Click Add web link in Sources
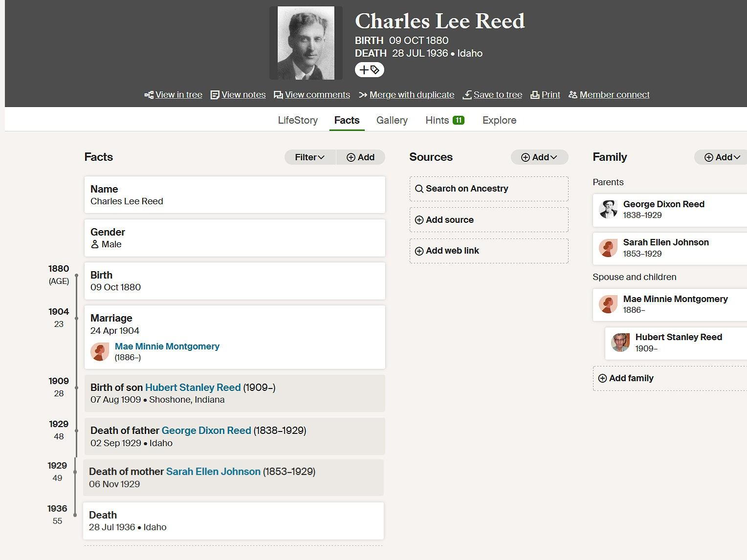This screenshot has height=560, width=747. 489,251
